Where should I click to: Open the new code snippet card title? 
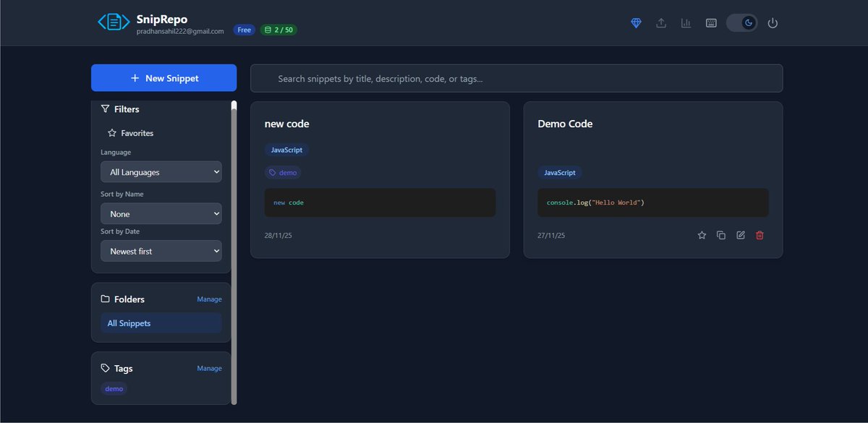point(287,124)
